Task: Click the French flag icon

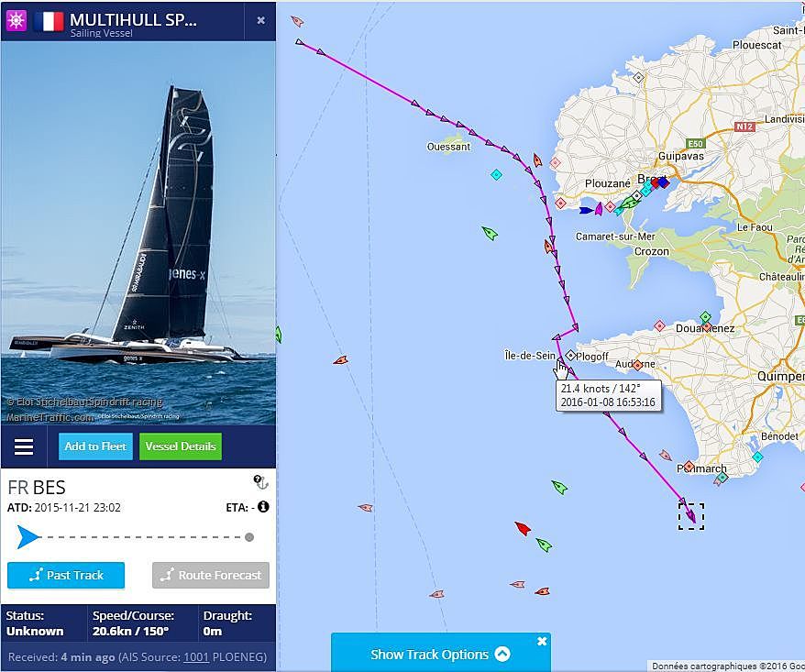Action: (49, 21)
